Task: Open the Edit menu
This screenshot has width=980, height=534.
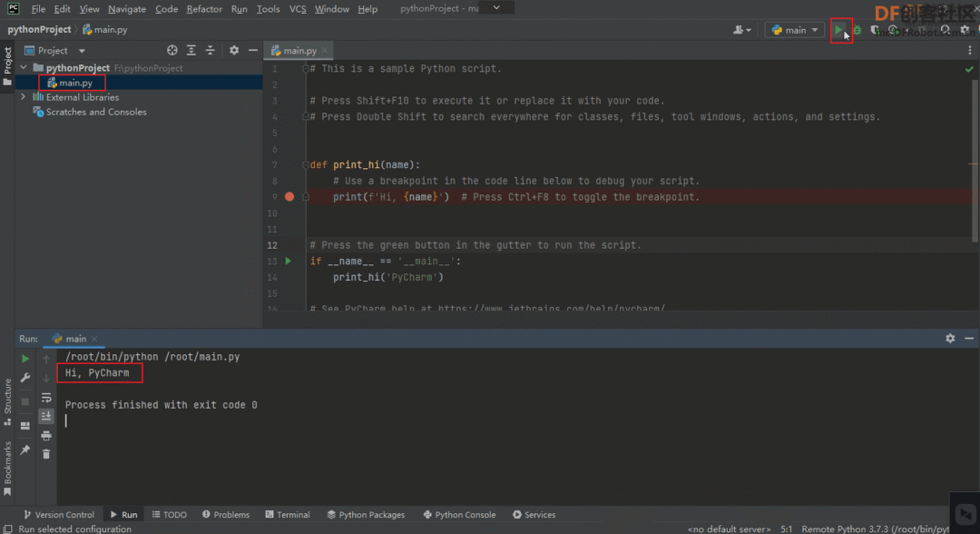Action: point(62,9)
